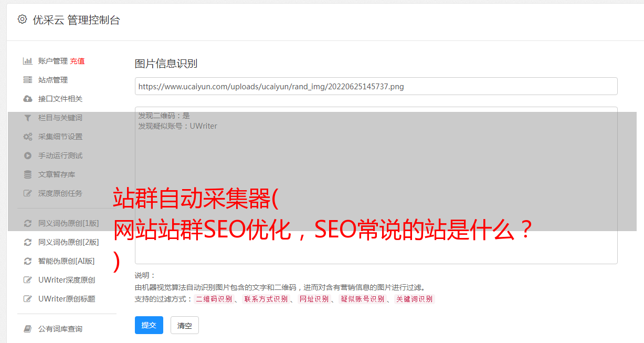The height and width of the screenshot is (343, 644).
Task: Click the 关键词识别 tag
Action: point(415,299)
